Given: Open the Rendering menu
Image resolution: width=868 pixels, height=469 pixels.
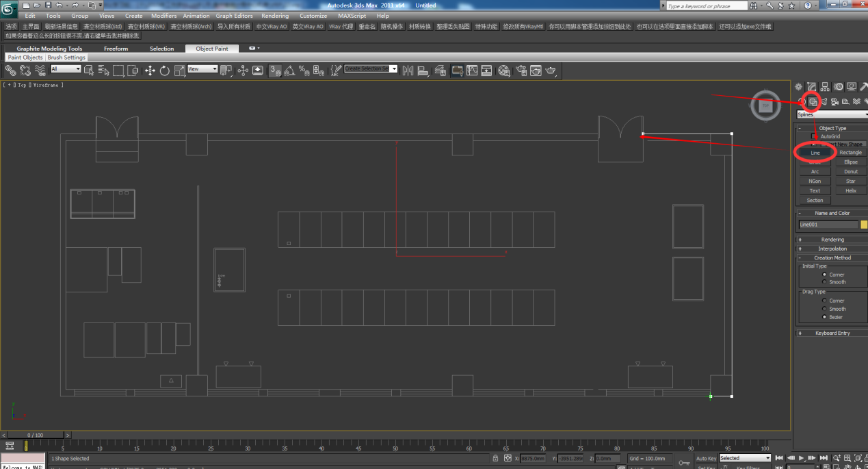Looking at the screenshot, I should pos(275,16).
